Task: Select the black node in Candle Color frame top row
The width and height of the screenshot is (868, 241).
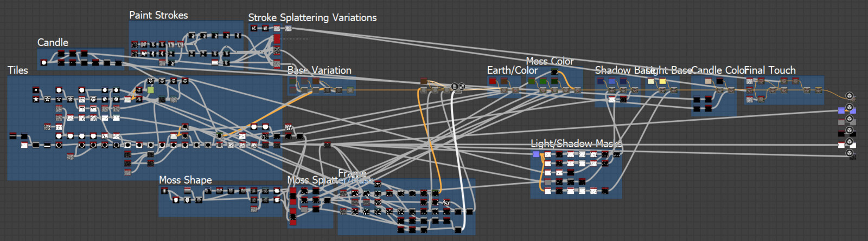Action: click(719, 81)
